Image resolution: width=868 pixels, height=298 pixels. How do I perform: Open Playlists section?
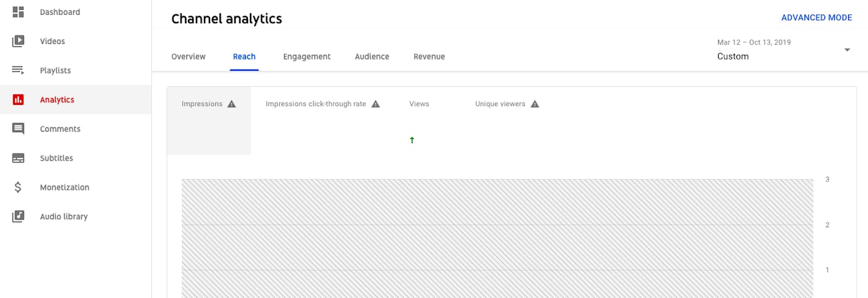point(76,70)
